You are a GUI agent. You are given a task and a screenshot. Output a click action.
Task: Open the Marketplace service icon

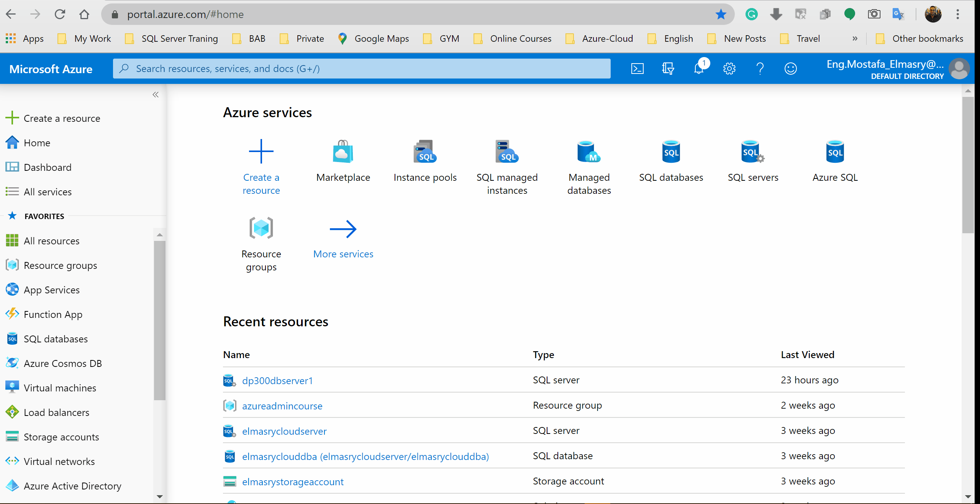[343, 161]
